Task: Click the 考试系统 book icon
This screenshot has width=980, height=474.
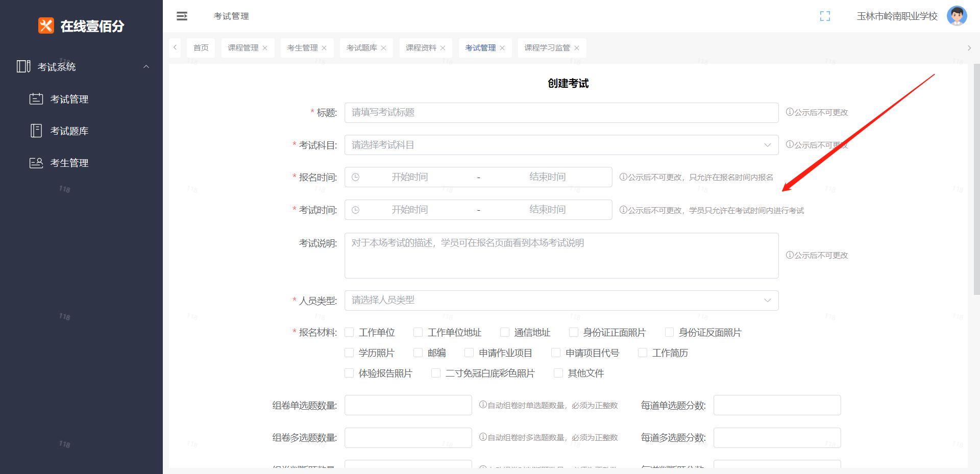Action: click(23, 66)
